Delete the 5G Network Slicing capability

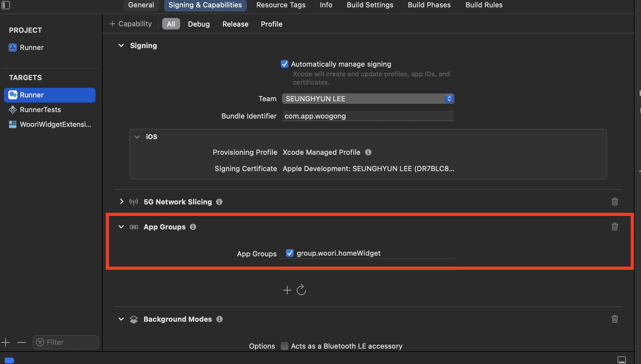[614, 202]
